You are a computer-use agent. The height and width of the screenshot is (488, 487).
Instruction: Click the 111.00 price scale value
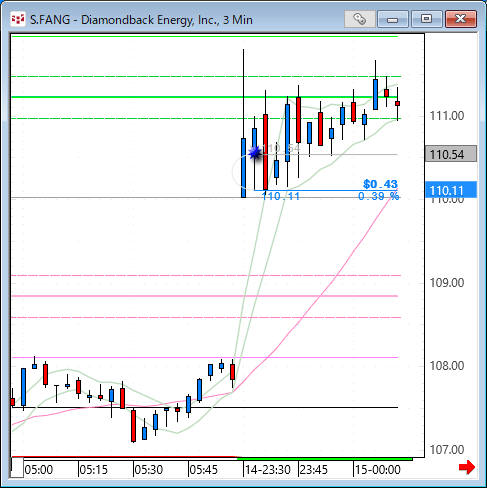click(x=447, y=116)
